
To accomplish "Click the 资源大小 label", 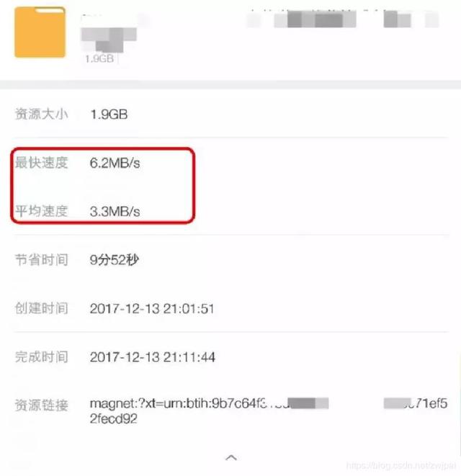I will (41, 114).
